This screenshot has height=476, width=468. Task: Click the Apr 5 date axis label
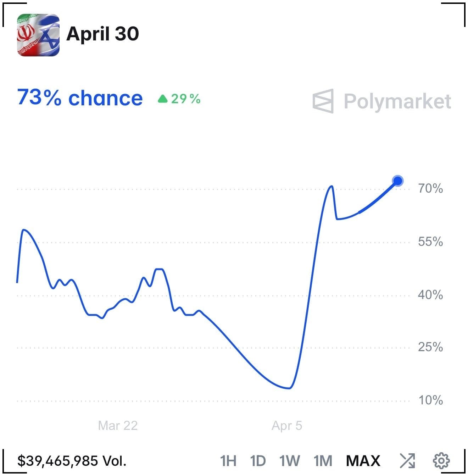click(287, 426)
